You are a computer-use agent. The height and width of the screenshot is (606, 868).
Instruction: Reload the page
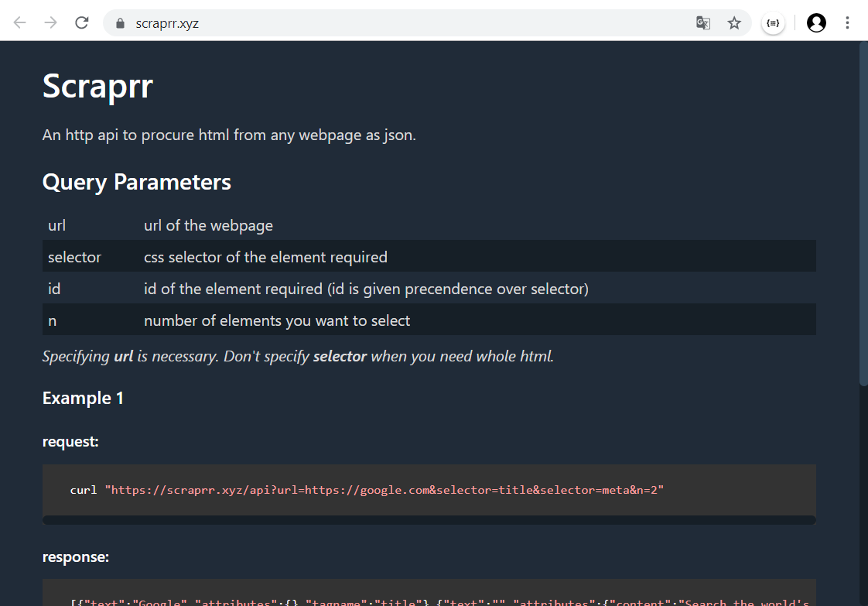[x=82, y=22]
